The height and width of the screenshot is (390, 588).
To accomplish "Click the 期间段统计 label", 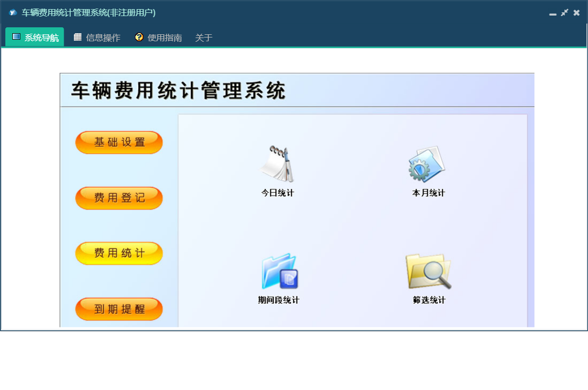I will click(278, 300).
